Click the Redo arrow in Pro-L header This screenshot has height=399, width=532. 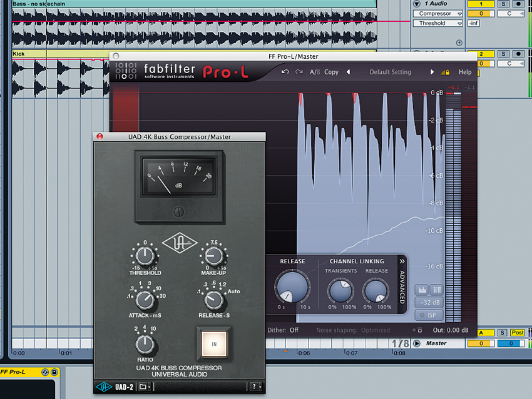tap(299, 72)
